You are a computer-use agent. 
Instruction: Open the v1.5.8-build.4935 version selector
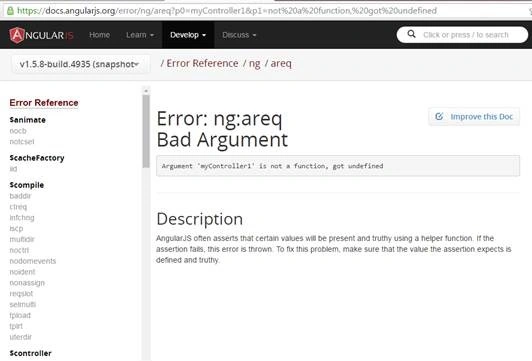coord(80,64)
